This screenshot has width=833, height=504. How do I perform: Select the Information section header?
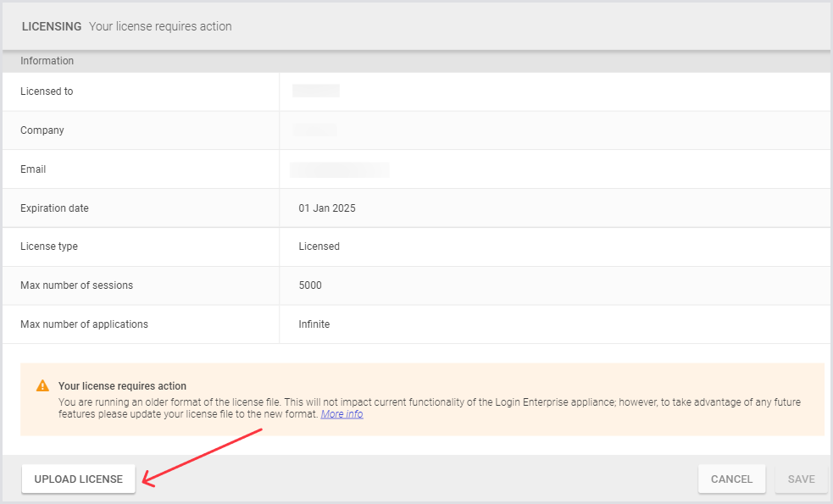click(47, 60)
